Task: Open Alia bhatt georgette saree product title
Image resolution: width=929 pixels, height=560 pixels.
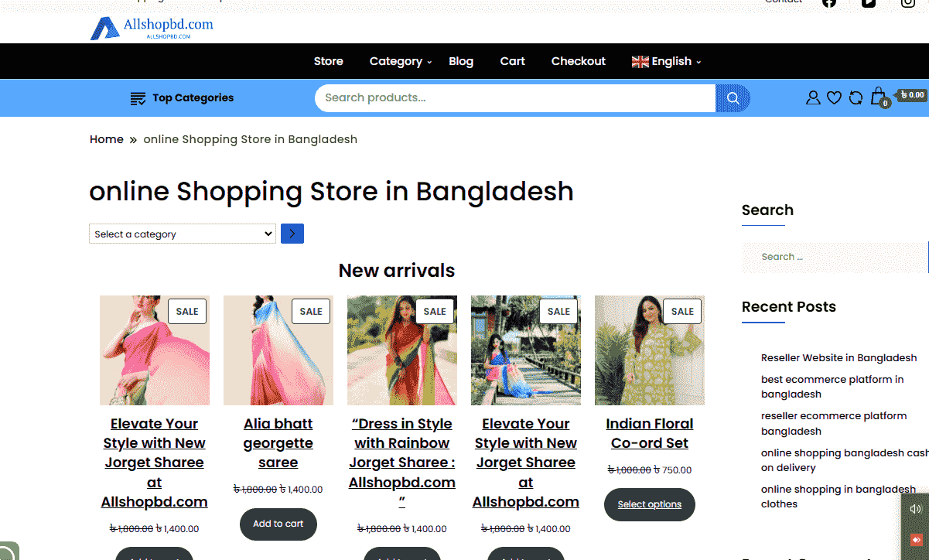Action: (278, 443)
